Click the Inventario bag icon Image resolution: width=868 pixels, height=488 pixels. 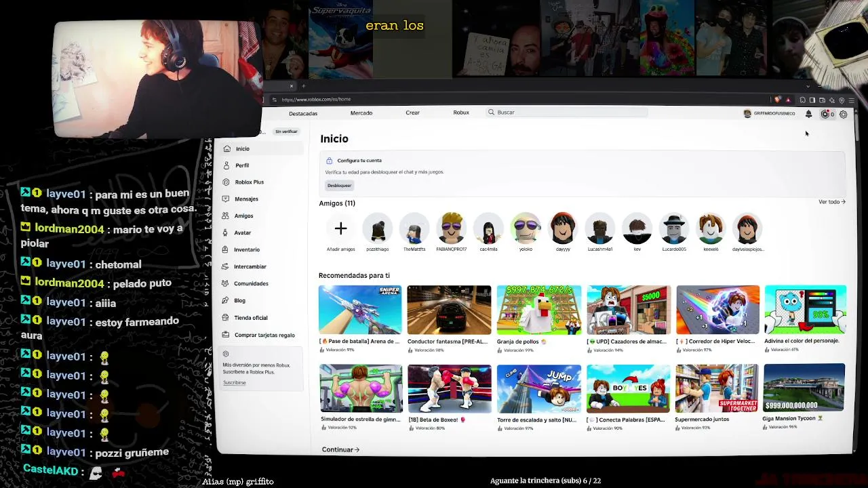[226, 249]
